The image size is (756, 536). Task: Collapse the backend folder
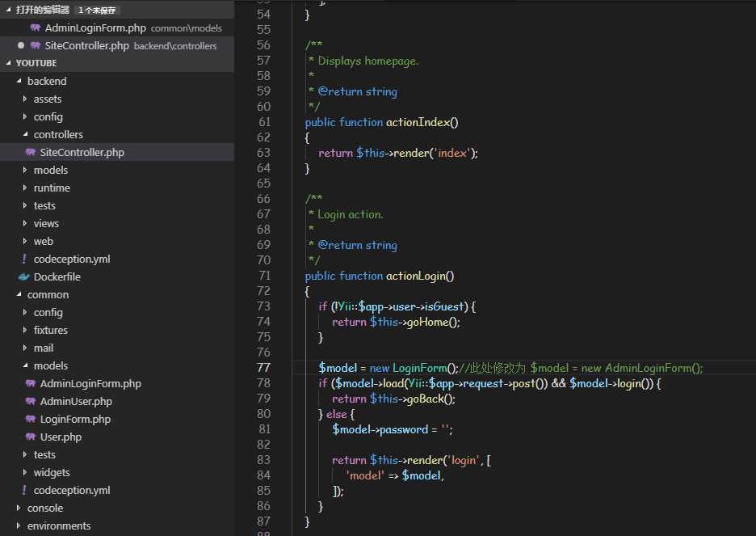tap(19, 81)
